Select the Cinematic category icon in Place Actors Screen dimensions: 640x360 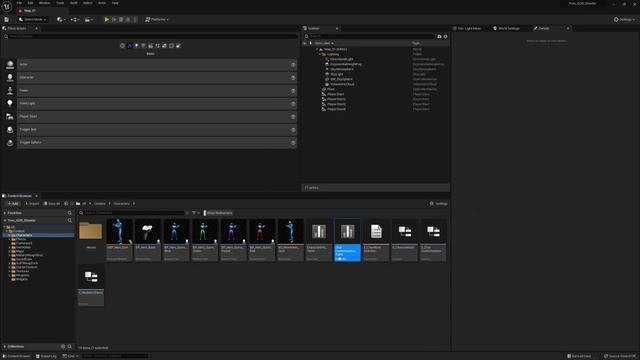point(151,46)
